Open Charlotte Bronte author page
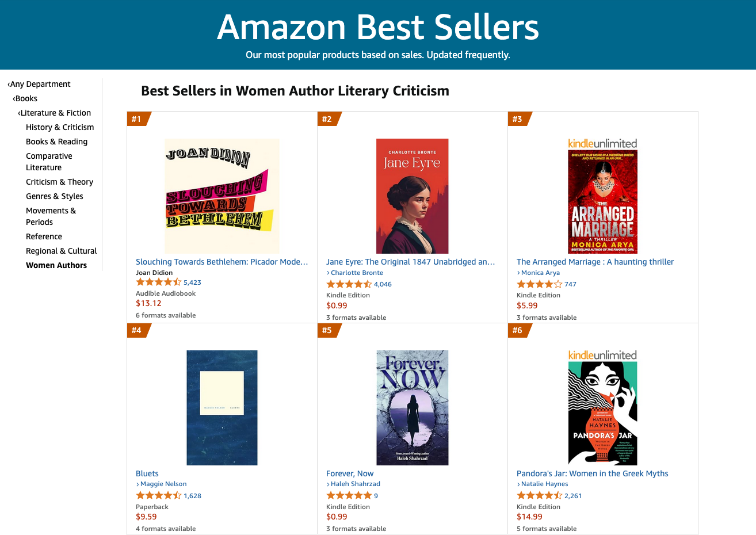Screen dimensions: 756x535 click(x=357, y=273)
